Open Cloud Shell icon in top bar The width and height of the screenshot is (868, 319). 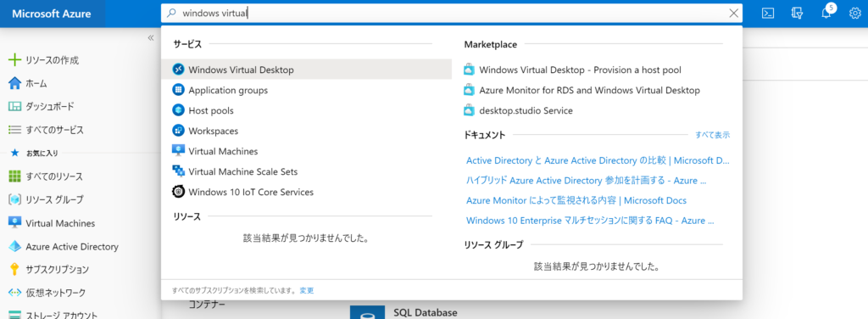(767, 14)
